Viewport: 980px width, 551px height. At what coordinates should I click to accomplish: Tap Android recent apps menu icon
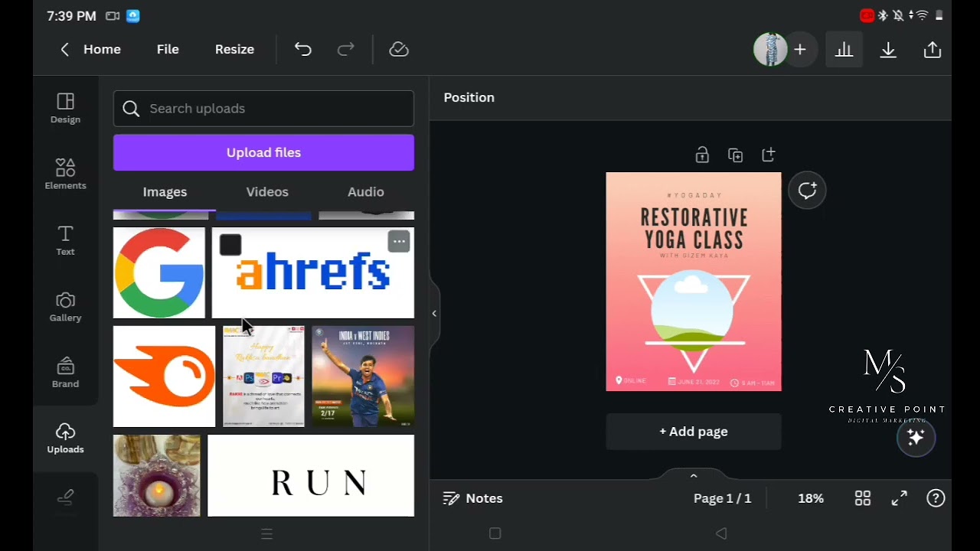tap(266, 534)
